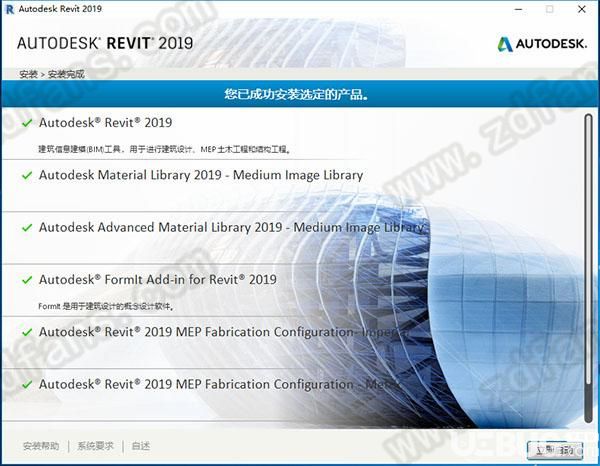This screenshot has height=466, width=600.
Task: Click the Autodesk Revit 2019 title bar text
Action: (x=60, y=9)
